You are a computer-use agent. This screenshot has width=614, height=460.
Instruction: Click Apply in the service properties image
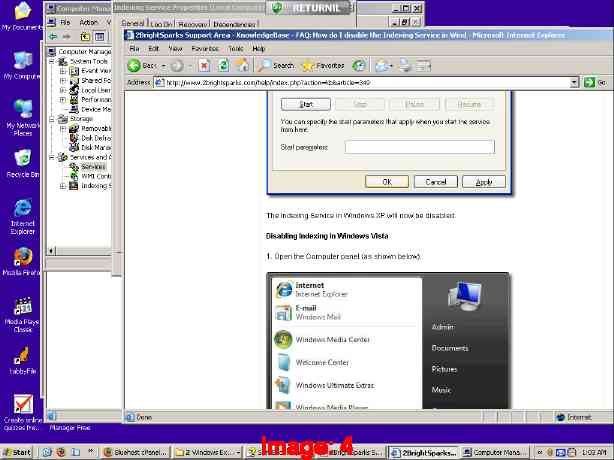pyautogui.click(x=484, y=182)
